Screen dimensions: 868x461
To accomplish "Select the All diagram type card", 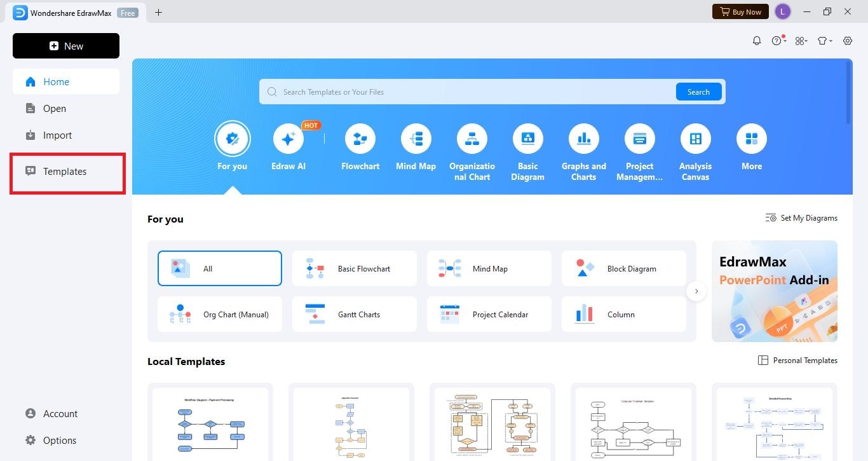I will [220, 268].
